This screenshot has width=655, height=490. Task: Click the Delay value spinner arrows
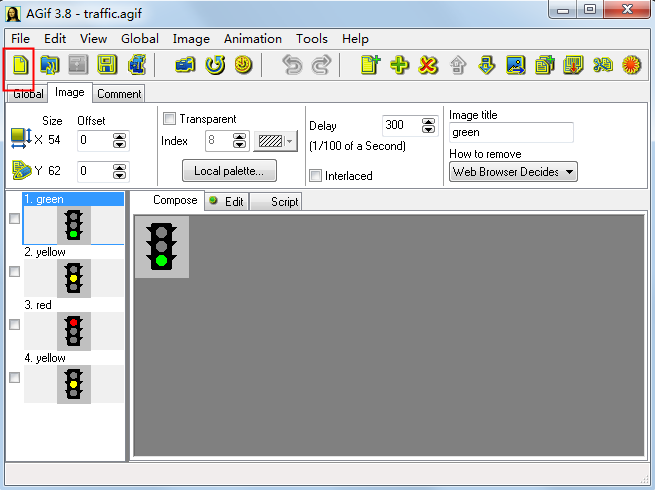428,125
